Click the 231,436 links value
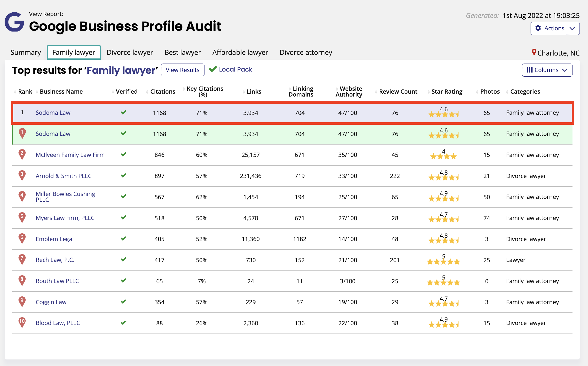 (251, 176)
